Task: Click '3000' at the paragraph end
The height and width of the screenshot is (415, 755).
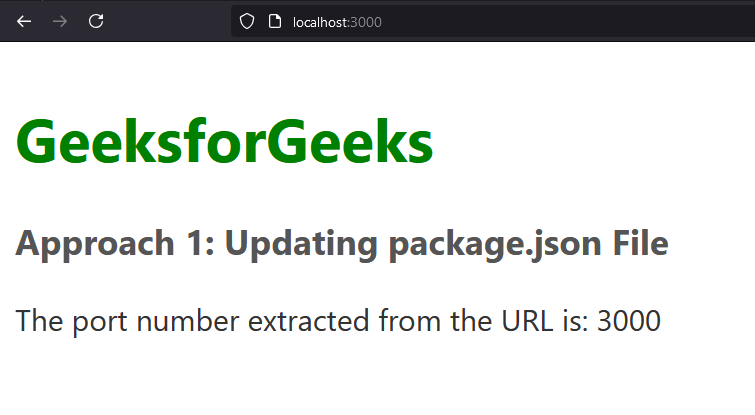Action: (x=628, y=321)
